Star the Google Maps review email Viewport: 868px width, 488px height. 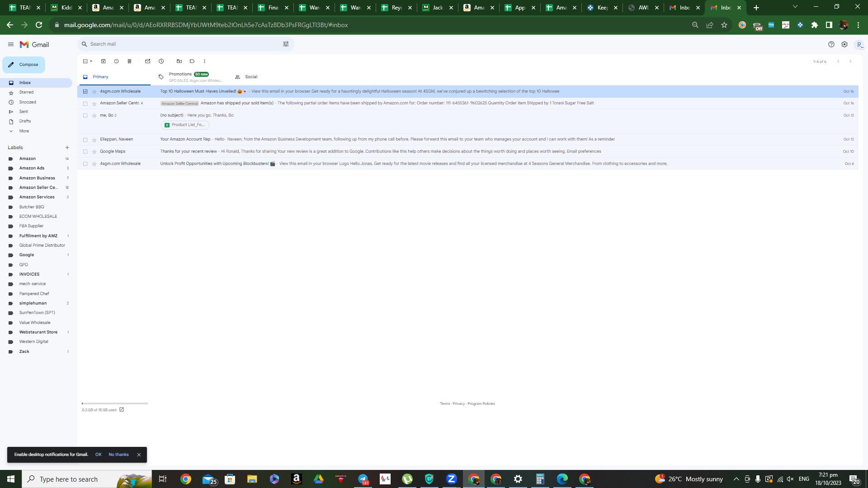tap(94, 152)
